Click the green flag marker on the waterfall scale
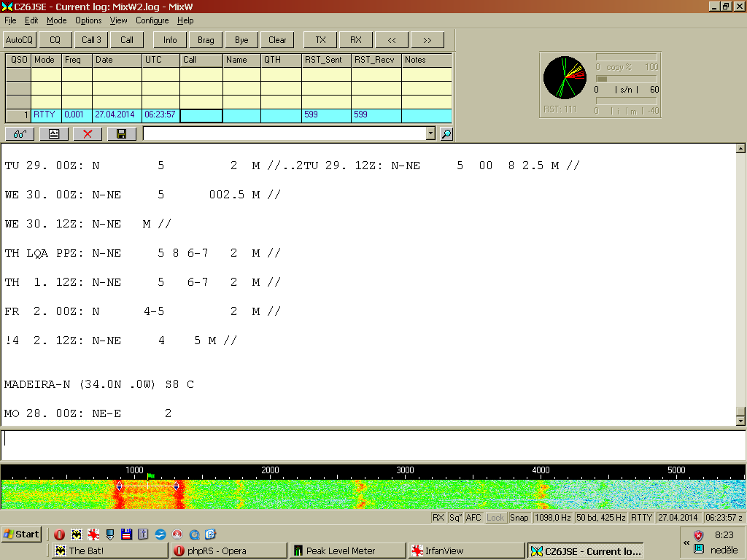 pos(151,475)
